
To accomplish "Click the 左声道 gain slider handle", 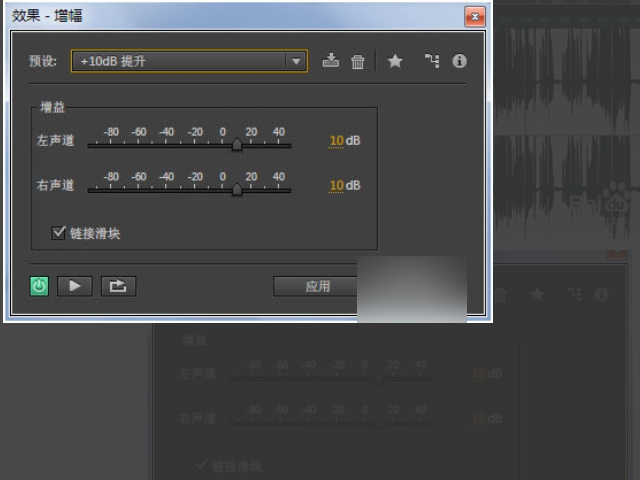I will [x=237, y=145].
